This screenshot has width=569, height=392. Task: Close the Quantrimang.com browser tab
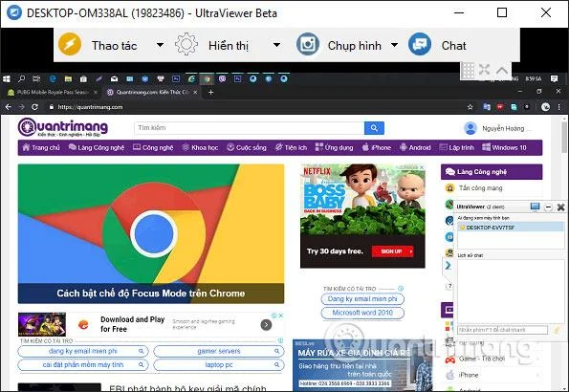195,92
